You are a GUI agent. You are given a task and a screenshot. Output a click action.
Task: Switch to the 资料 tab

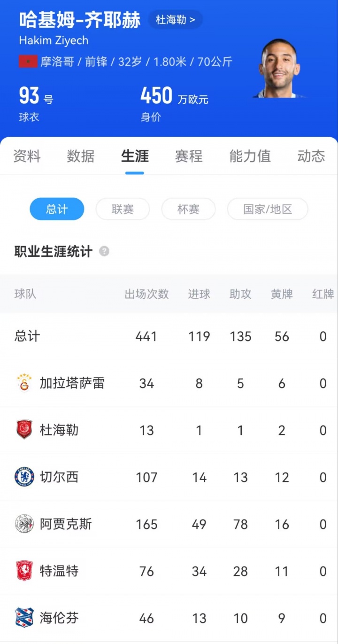click(x=27, y=156)
